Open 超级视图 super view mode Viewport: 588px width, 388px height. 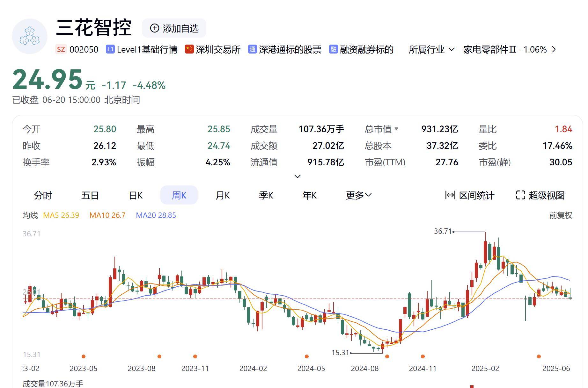click(540, 195)
